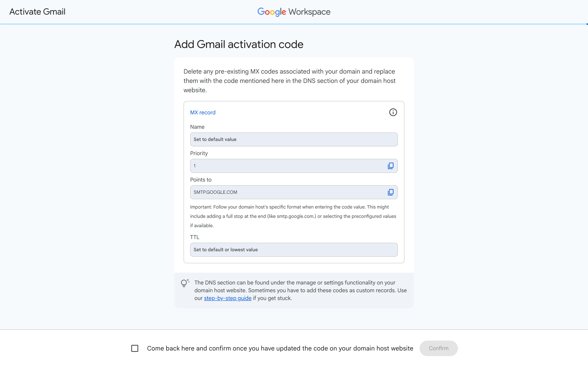Click the Activate Gmail page title
Image resolution: width=588 pixels, height=367 pixels.
point(37,12)
